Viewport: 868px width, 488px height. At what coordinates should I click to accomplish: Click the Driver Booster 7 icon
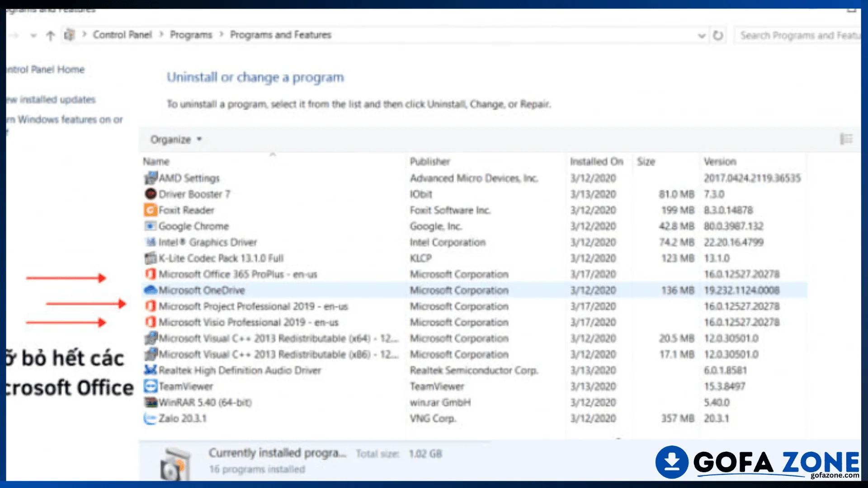coord(151,194)
